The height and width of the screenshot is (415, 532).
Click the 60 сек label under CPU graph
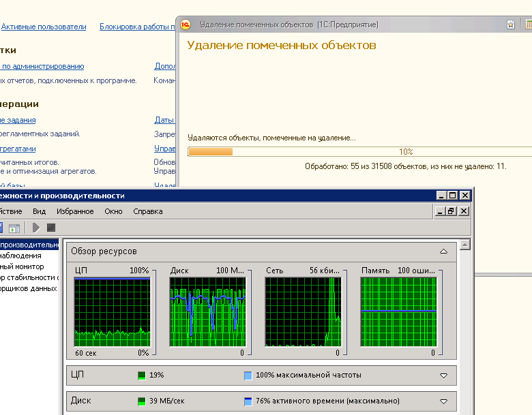coord(86,353)
